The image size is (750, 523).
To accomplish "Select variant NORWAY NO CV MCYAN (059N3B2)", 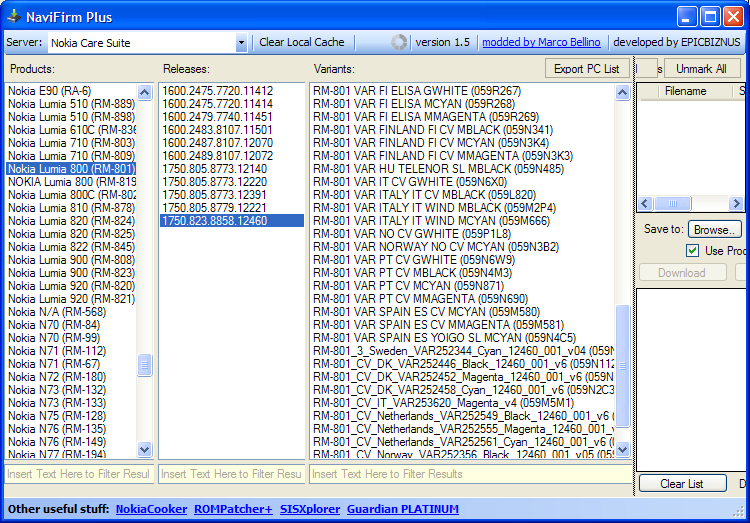I will click(463, 247).
